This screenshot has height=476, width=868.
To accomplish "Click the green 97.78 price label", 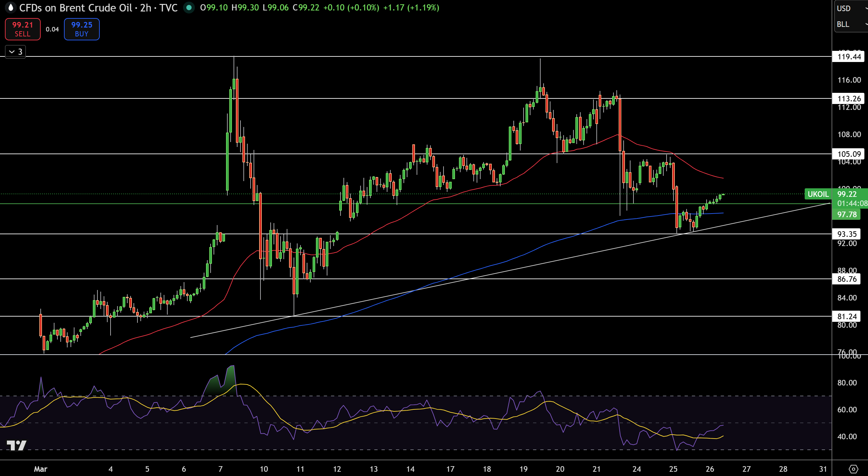I will [846, 214].
